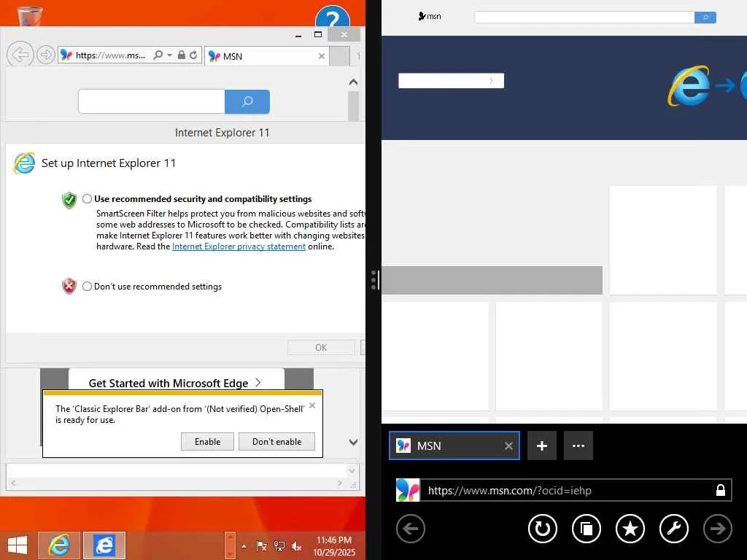Click the msn logo in modern IE page
747x560 pixels.
click(430, 16)
